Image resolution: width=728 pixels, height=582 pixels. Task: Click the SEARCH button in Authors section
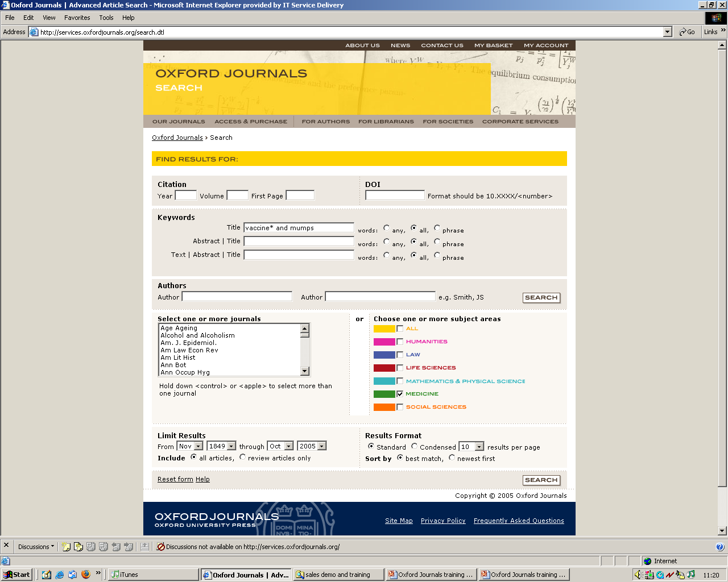tap(541, 298)
